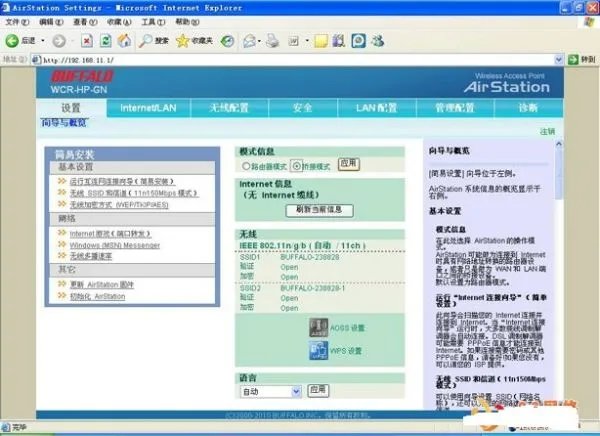The height and width of the screenshot is (436, 600).
Task: Open the 查看 menu
Action: pyautogui.click(x=85, y=22)
